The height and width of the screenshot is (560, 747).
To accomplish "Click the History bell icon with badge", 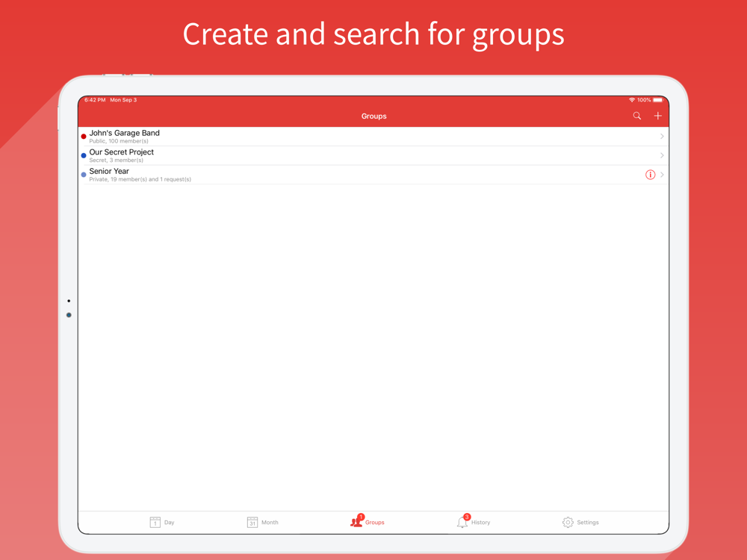I will (x=462, y=521).
